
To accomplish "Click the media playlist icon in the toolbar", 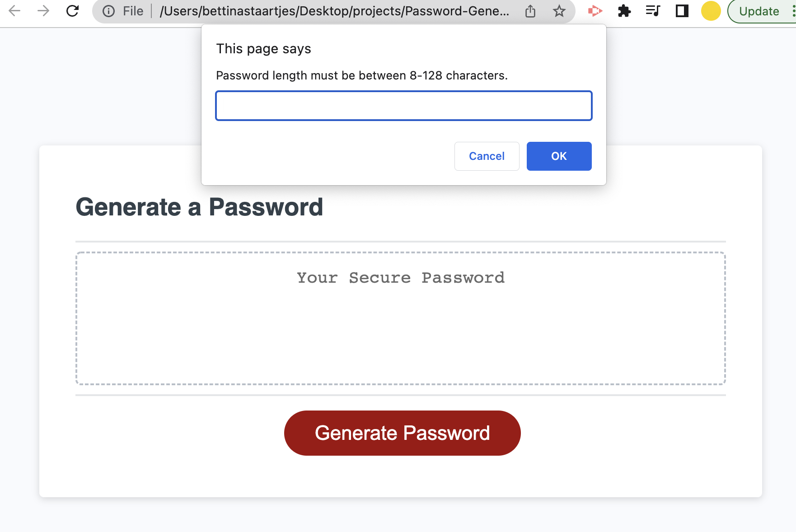I will 653,11.
